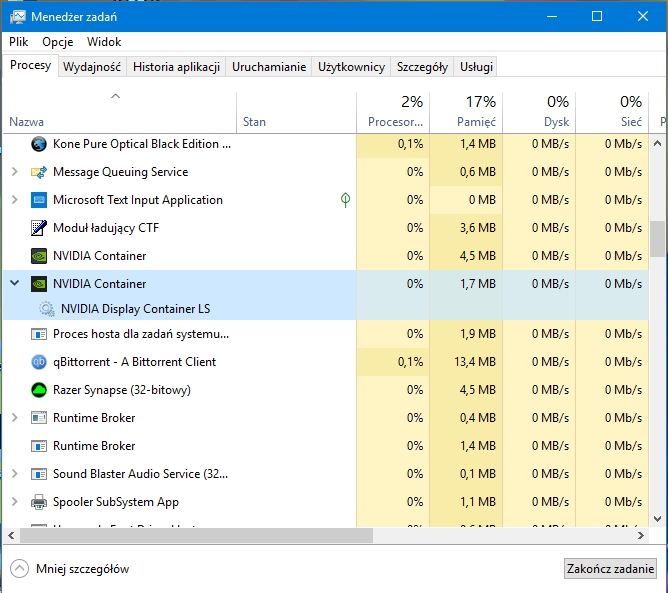This screenshot has height=593, width=668.
Task: Click the Kone Pure Optical Black Edition icon
Action: pyautogui.click(x=39, y=144)
